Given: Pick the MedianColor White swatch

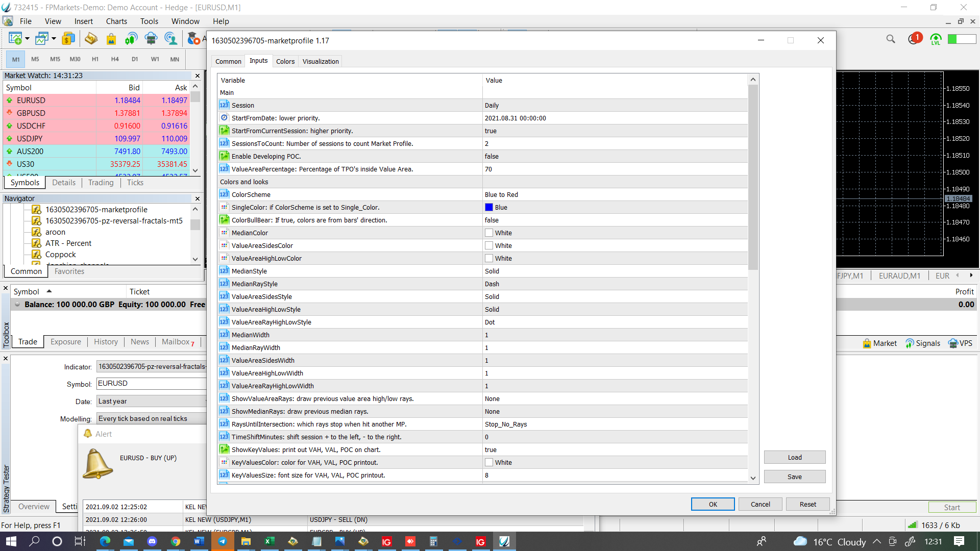Looking at the screenshot, I should point(489,233).
